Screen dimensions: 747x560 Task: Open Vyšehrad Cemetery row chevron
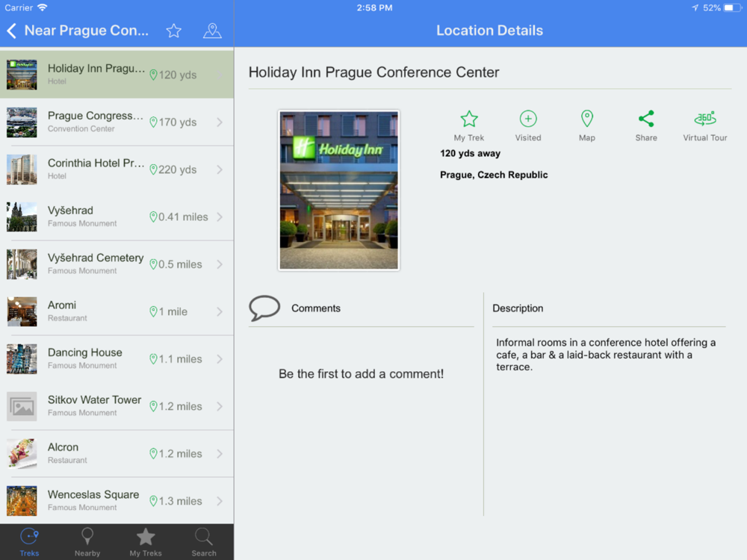(x=220, y=264)
